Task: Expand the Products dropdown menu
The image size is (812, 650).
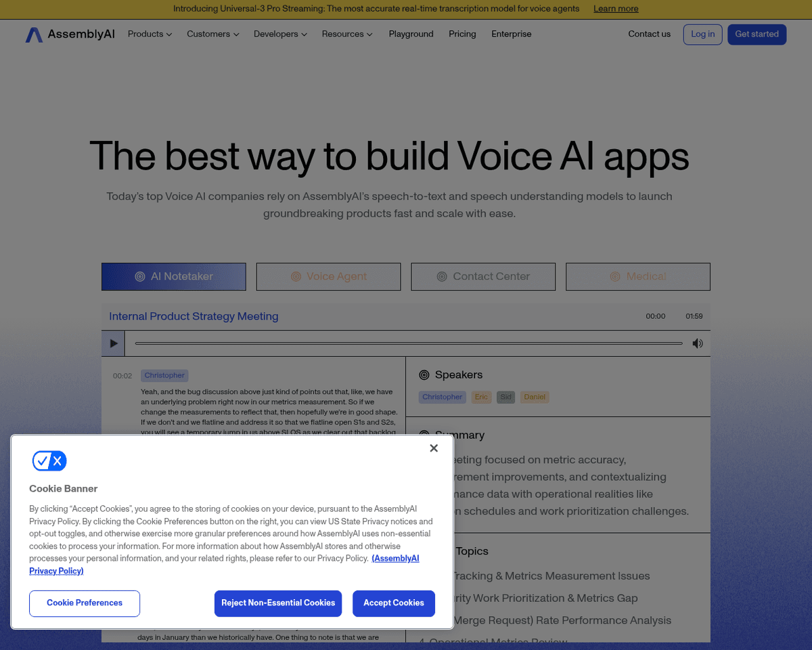Action: tap(150, 34)
